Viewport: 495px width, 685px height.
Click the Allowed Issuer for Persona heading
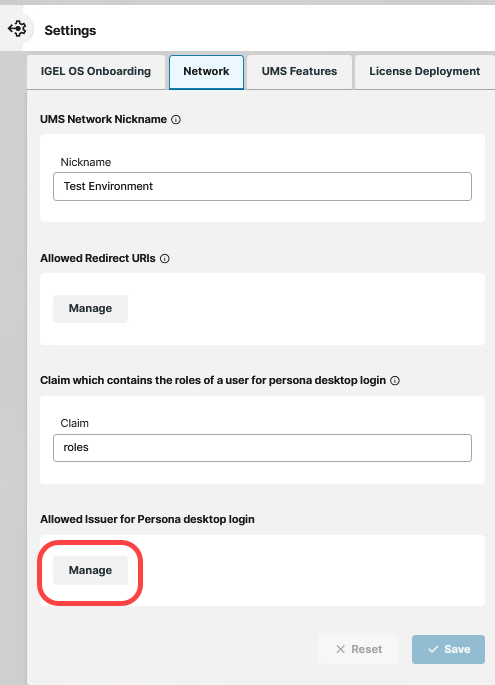click(147, 519)
